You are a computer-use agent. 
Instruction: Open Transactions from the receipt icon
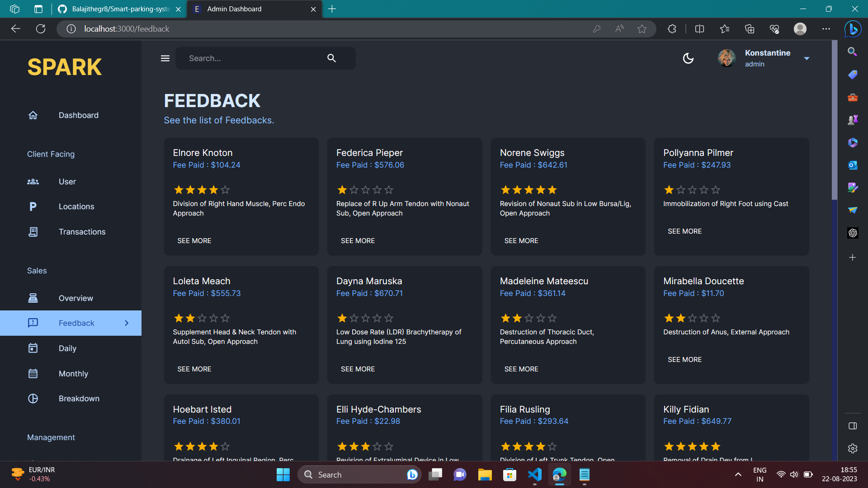point(33,232)
